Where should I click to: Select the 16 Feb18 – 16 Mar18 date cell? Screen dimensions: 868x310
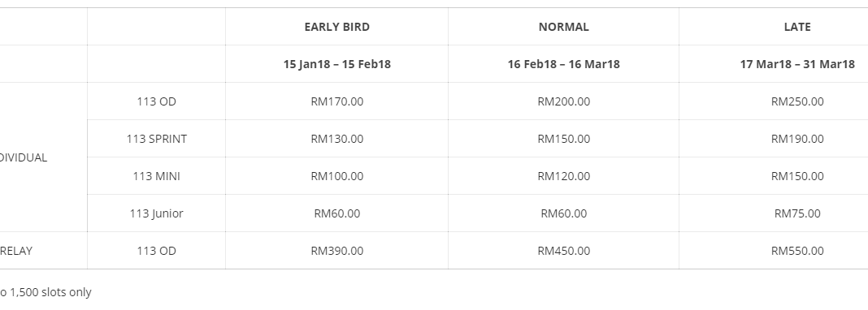click(x=563, y=64)
